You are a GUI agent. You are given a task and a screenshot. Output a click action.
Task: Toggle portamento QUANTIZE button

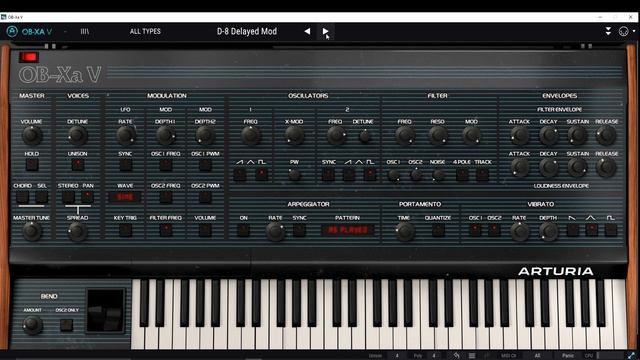438,230
